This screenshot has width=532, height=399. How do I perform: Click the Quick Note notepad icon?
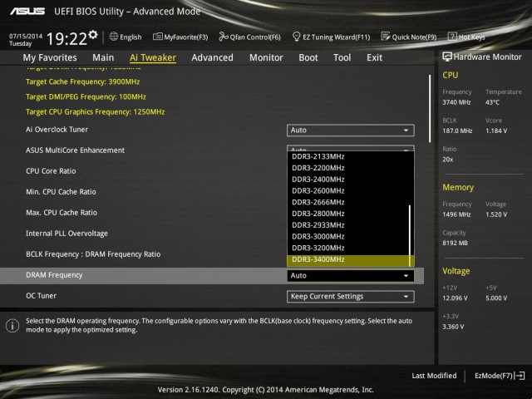[386, 37]
